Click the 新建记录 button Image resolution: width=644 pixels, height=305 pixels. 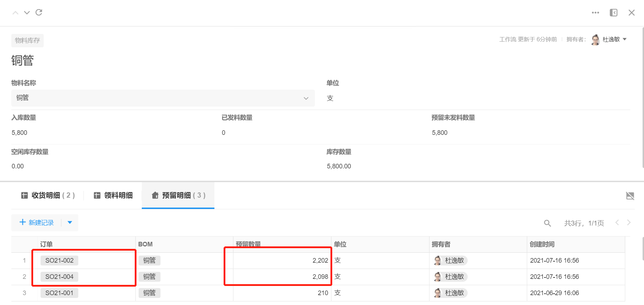(x=37, y=222)
